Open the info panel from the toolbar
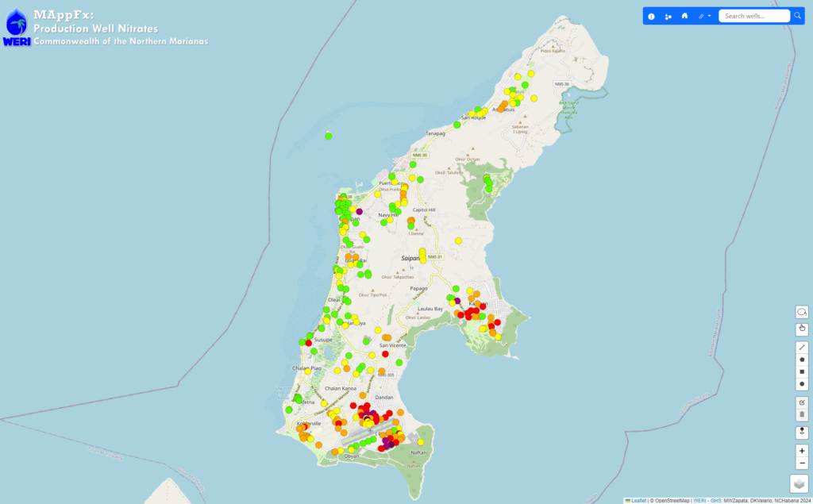This screenshot has width=813, height=504. tap(651, 16)
